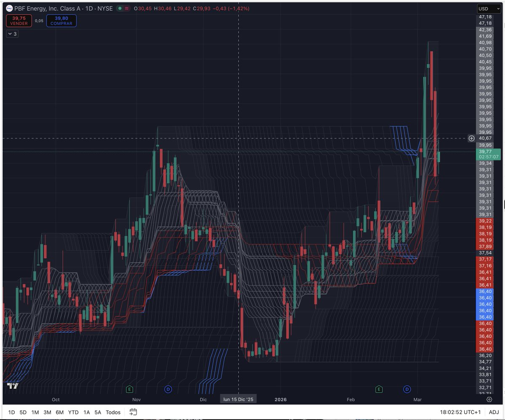Click the open value O30,45
The width and height of the screenshot is (505, 420).
pyautogui.click(x=143, y=8)
